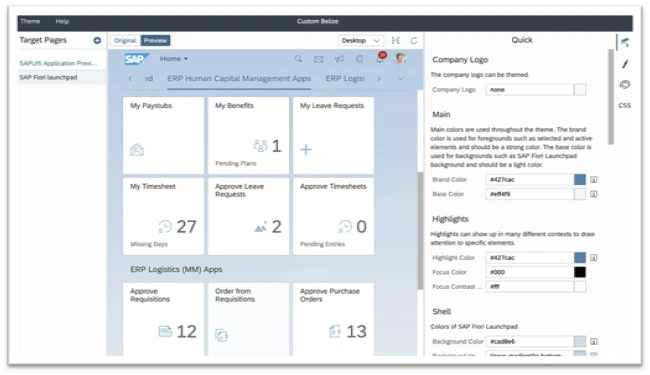
Task: Expand the tab overflow chevron down
Action: coord(400,78)
